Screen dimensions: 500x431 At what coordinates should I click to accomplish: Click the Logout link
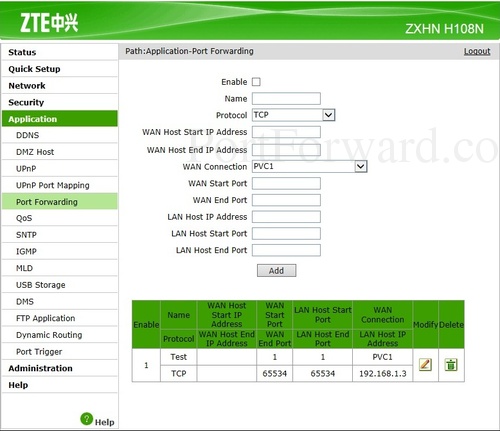pyautogui.click(x=477, y=51)
